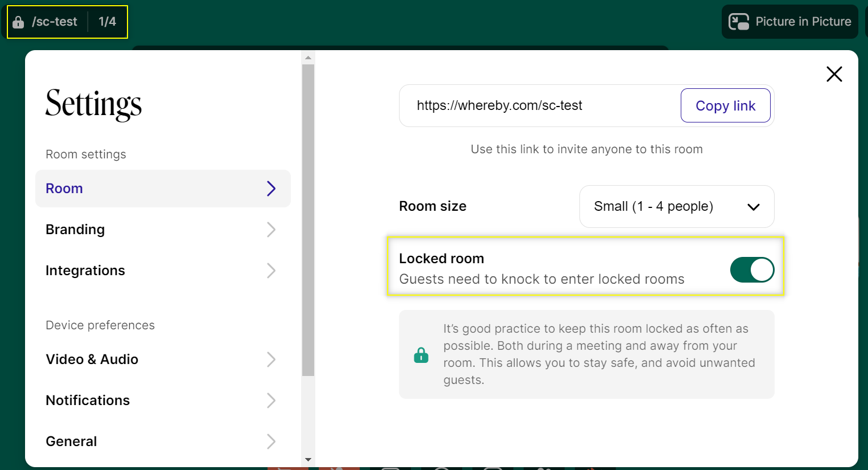This screenshot has height=470, width=868.
Task: Click the chevron beside Video & Audio
Action: (271, 359)
